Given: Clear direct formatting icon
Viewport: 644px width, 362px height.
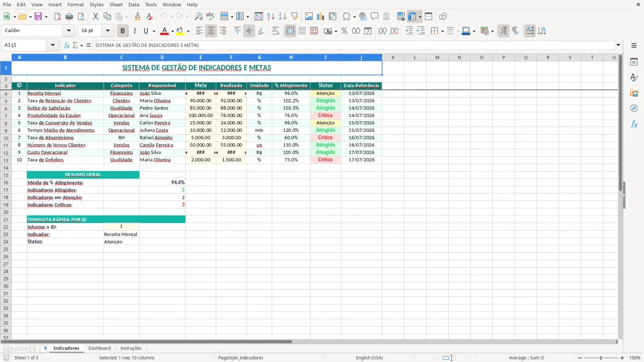Looking at the screenshot, I should click(149, 17).
